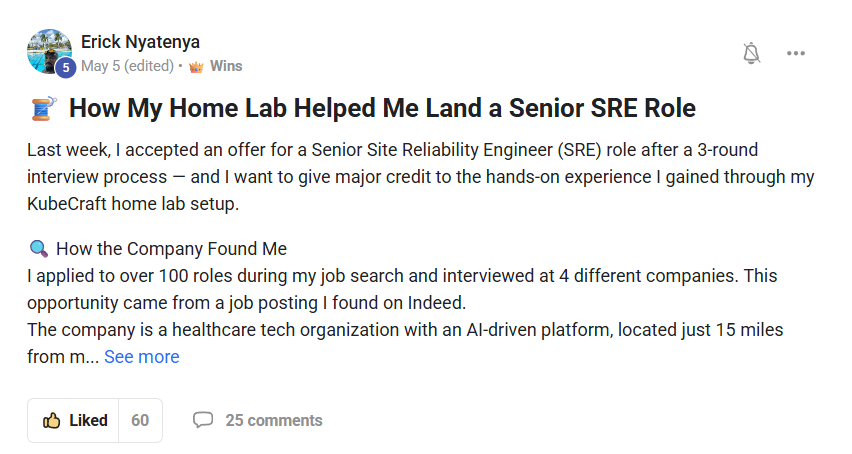Open the 25 comments link
This screenshot has width=852, height=454.
[273, 420]
